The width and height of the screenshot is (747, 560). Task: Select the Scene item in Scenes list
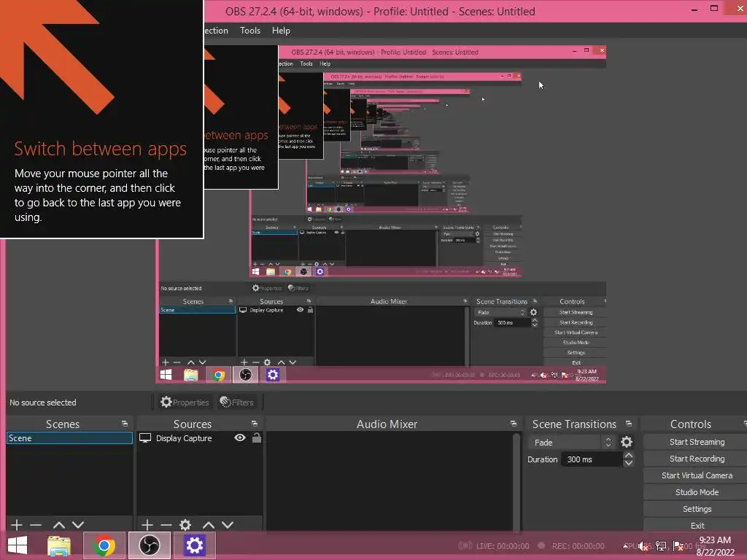69,438
